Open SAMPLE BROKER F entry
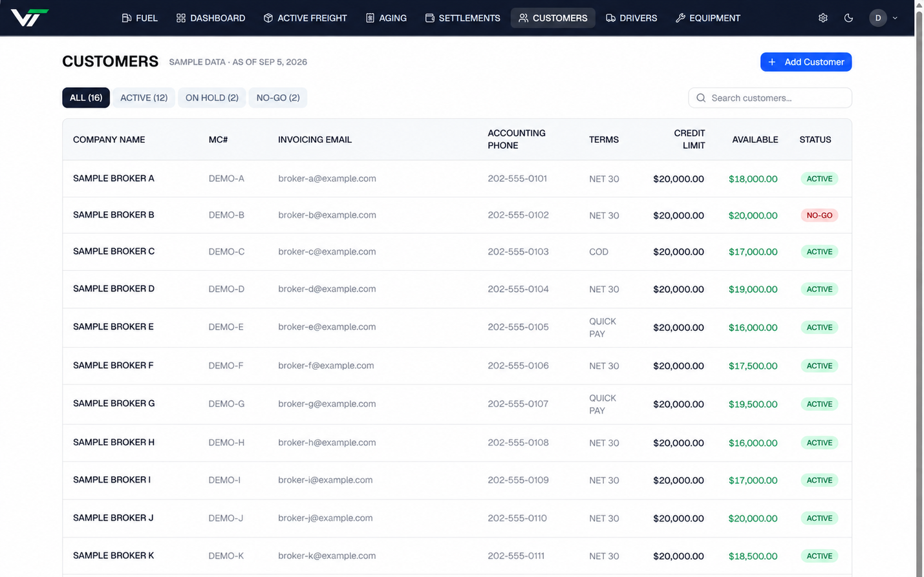 tap(457, 366)
